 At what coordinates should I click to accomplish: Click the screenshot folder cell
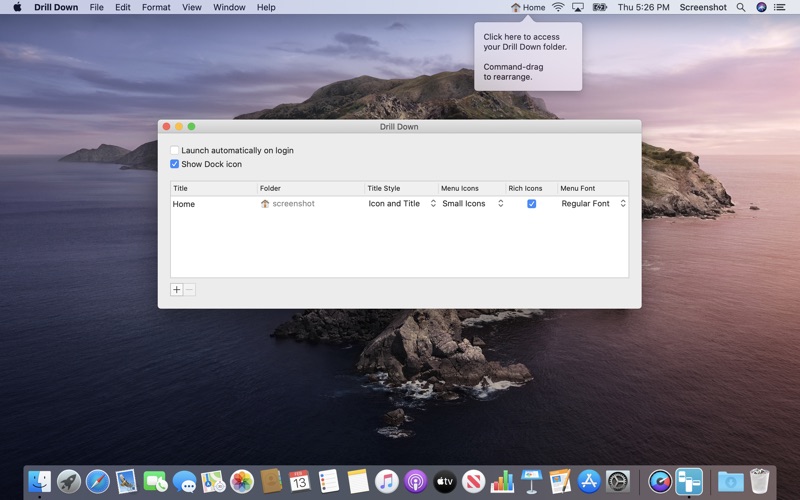tap(311, 204)
